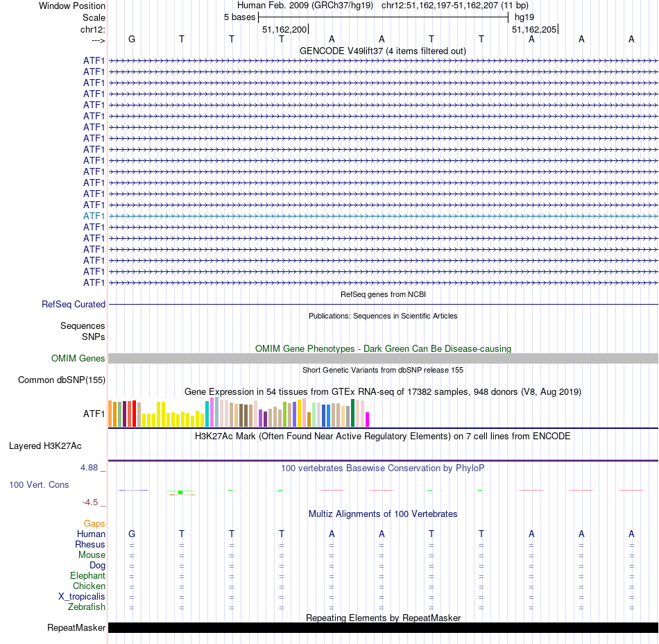Open the "OMIM Gene Phenotypes" track title
Viewport: 659px width, 644px height.
tap(383, 348)
